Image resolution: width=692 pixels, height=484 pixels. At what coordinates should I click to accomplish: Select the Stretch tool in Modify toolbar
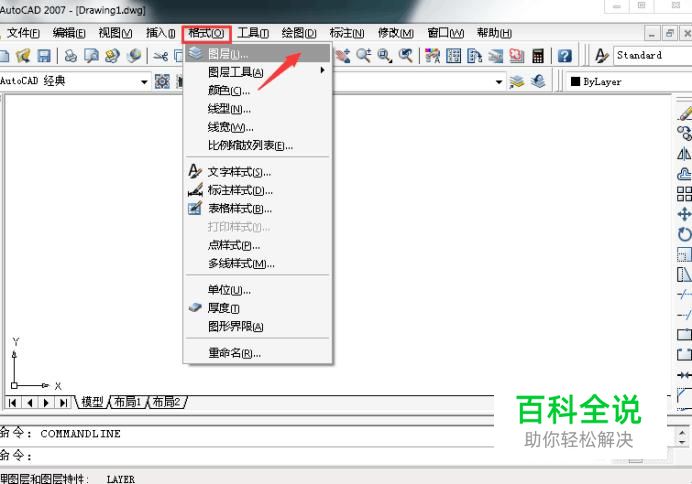[x=684, y=274]
